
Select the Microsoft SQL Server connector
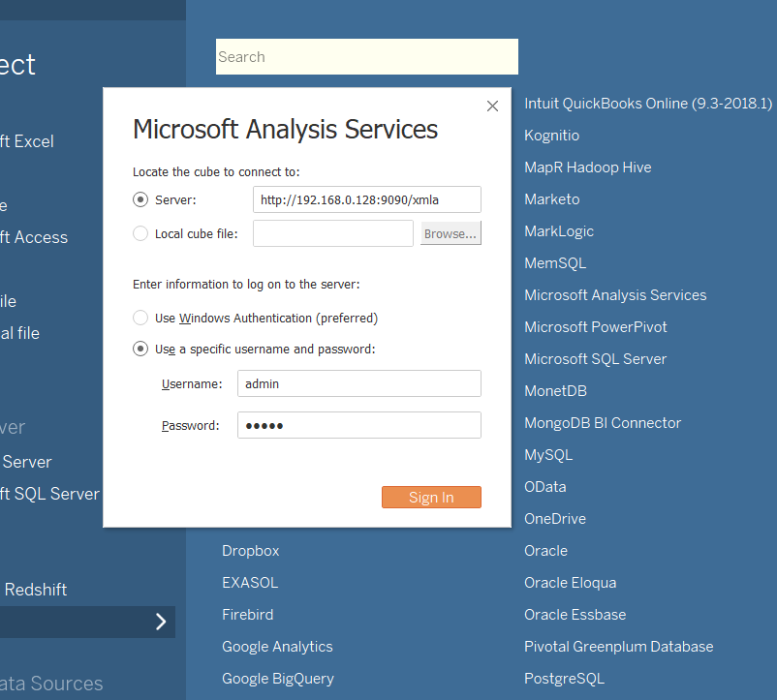(595, 358)
